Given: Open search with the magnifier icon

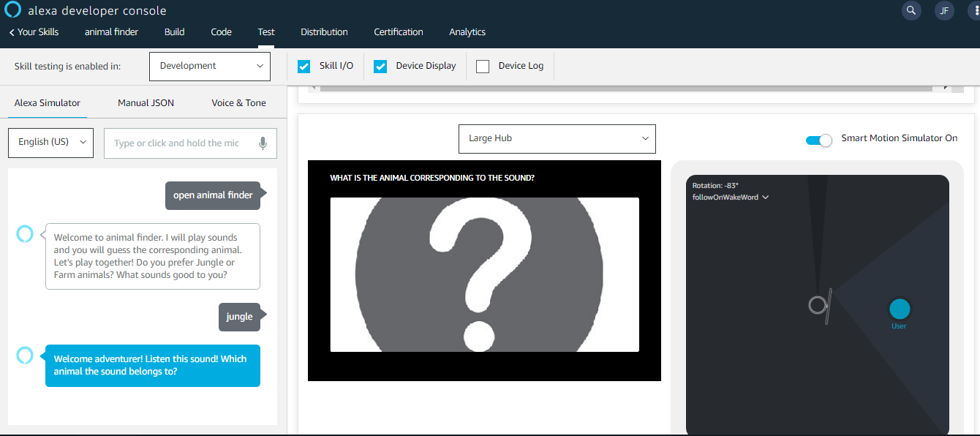Looking at the screenshot, I should click(x=911, y=10).
